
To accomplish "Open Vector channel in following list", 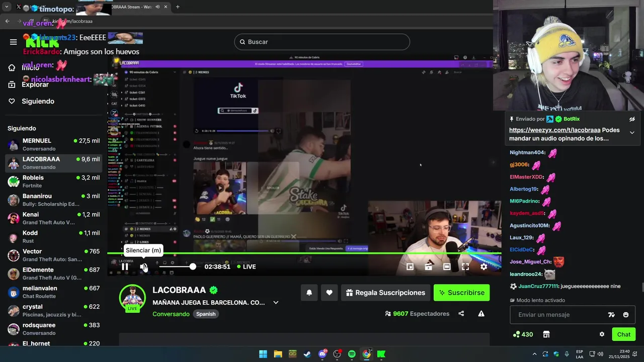I will tap(53, 255).
